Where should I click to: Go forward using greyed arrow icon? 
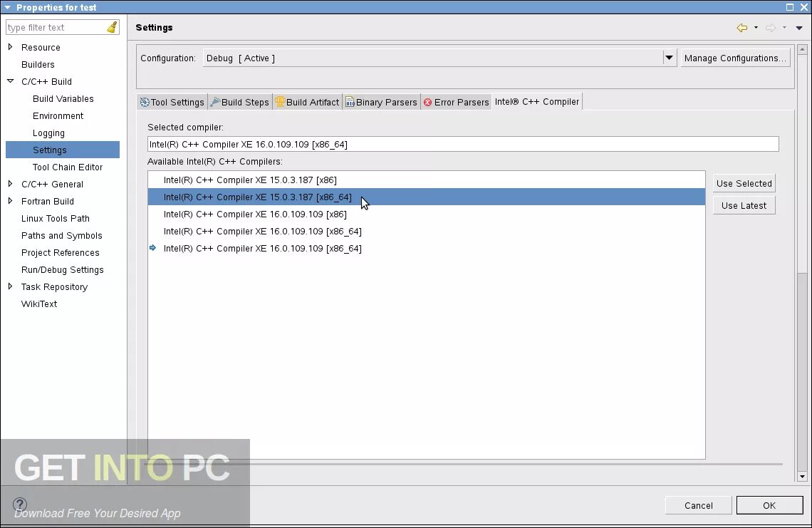pos(771,28)
